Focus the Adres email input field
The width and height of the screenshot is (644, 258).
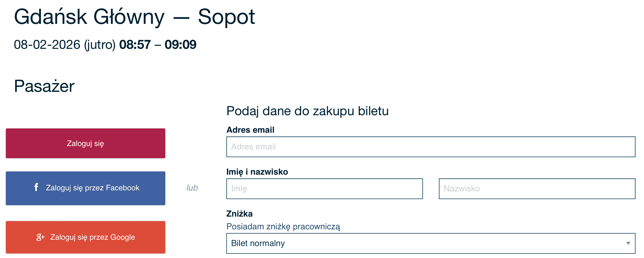430,147
